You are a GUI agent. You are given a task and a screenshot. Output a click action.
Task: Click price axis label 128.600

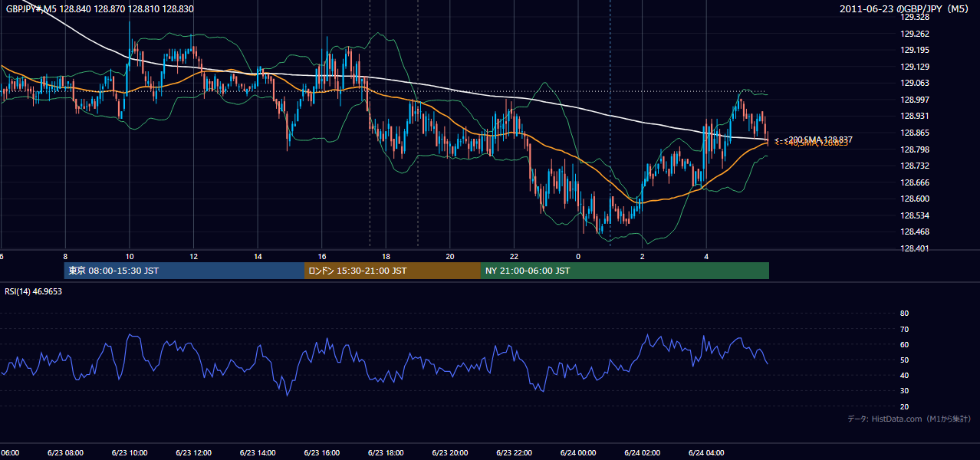pos(914,199)
